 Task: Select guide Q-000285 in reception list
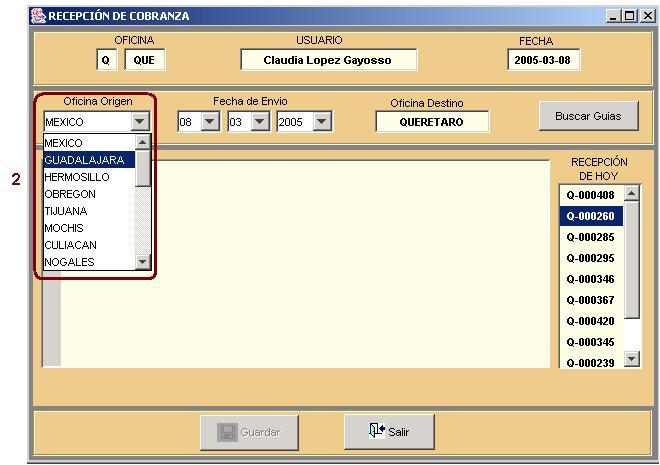(x=590, y=237)
